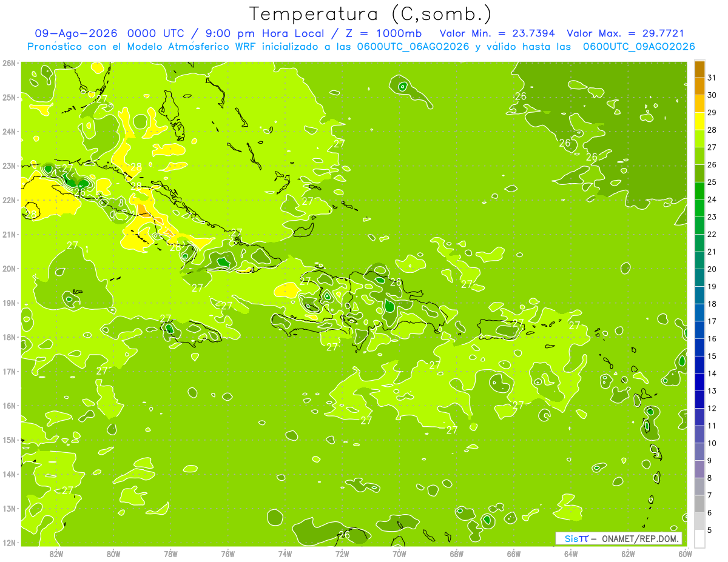Image resolution: width=728 pixels, height=562 pixels.
Task: Click the purple legend band between 8 and 9
Action: click(699, 469)
